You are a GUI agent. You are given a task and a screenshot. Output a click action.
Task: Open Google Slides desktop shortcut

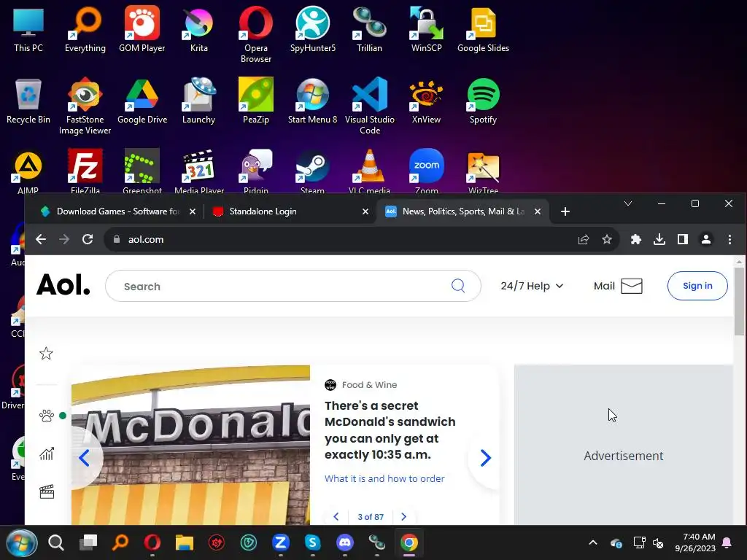[483, 31]
